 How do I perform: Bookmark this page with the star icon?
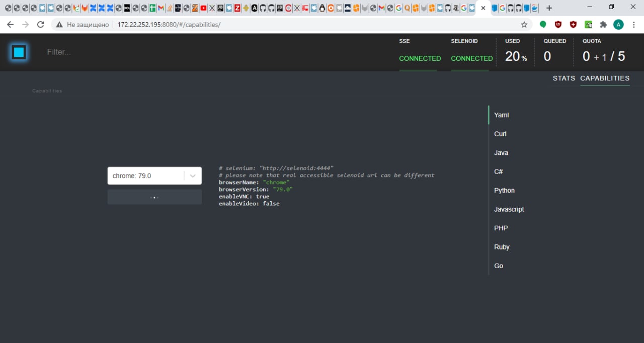pyautogui.click(x=524, y=24)
